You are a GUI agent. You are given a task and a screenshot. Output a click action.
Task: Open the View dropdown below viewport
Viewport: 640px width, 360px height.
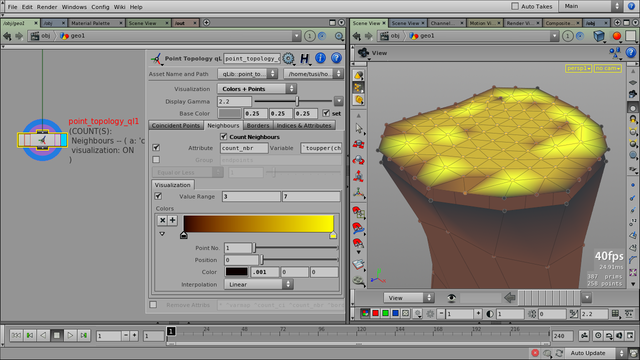[409, 298]
